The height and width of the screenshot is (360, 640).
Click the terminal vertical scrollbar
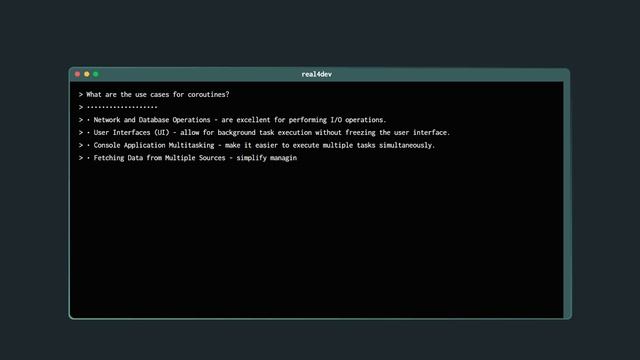pyautogui.click(x=567, y=200)
